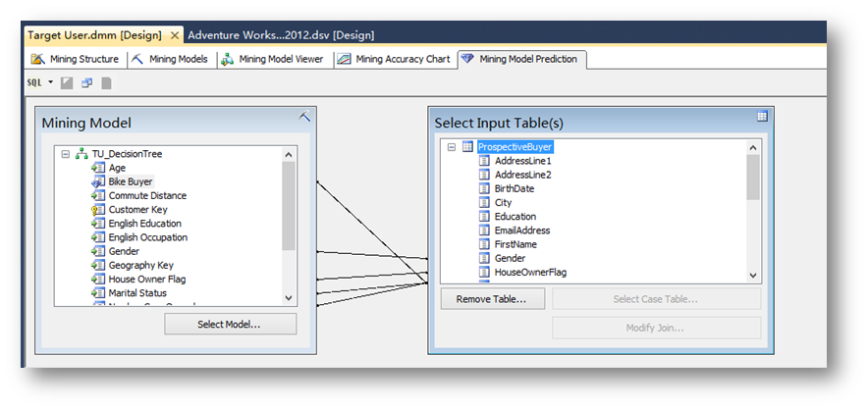
Task: Click the Marital Status column icon
Action: pos(98,293)
